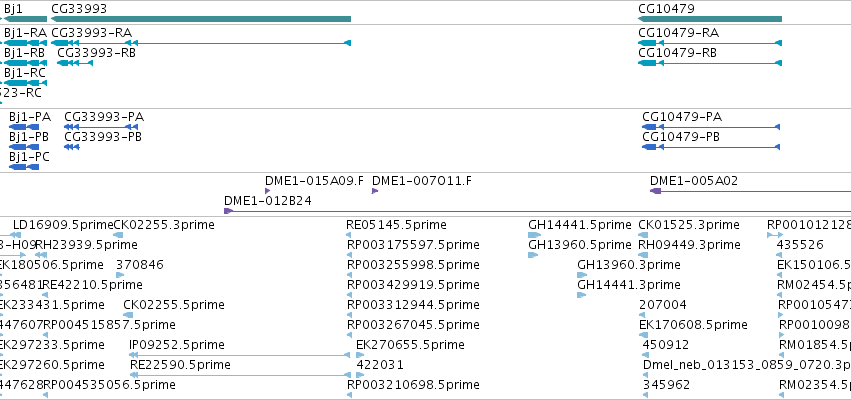Open the RE05145.5prime label
The height and width of the screenshot is (400, 851).
[396, 225]
